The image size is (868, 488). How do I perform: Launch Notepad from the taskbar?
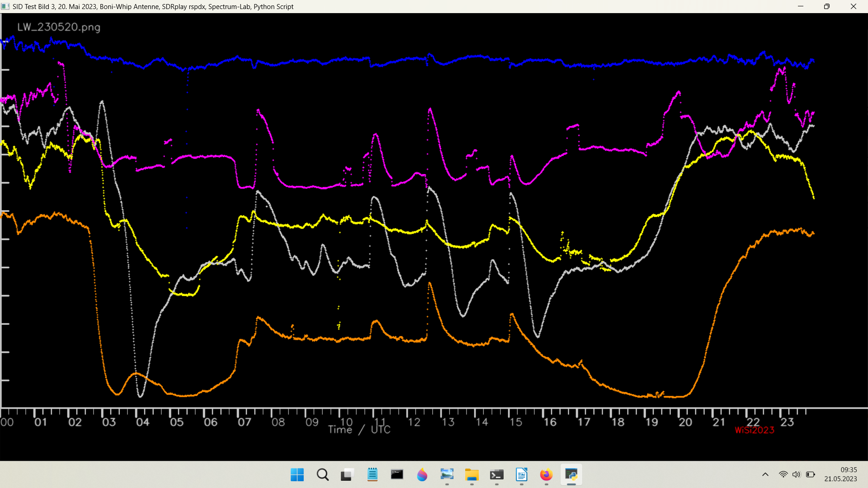tap(373, 474)
